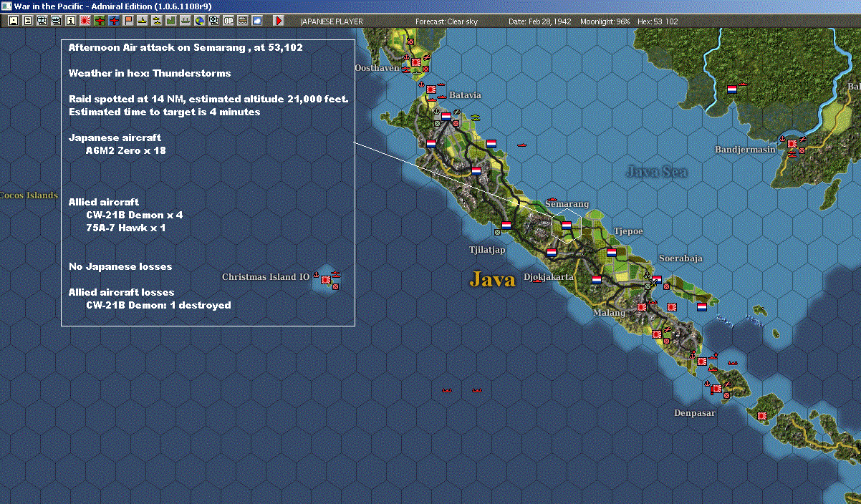Select the Dutch flag on Borneo

tap(732, 89)
